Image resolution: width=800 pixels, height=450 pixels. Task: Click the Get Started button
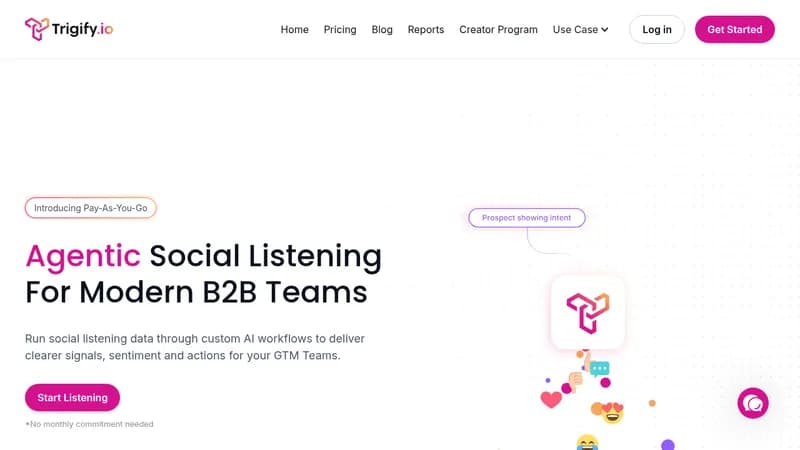click(735, 30)
